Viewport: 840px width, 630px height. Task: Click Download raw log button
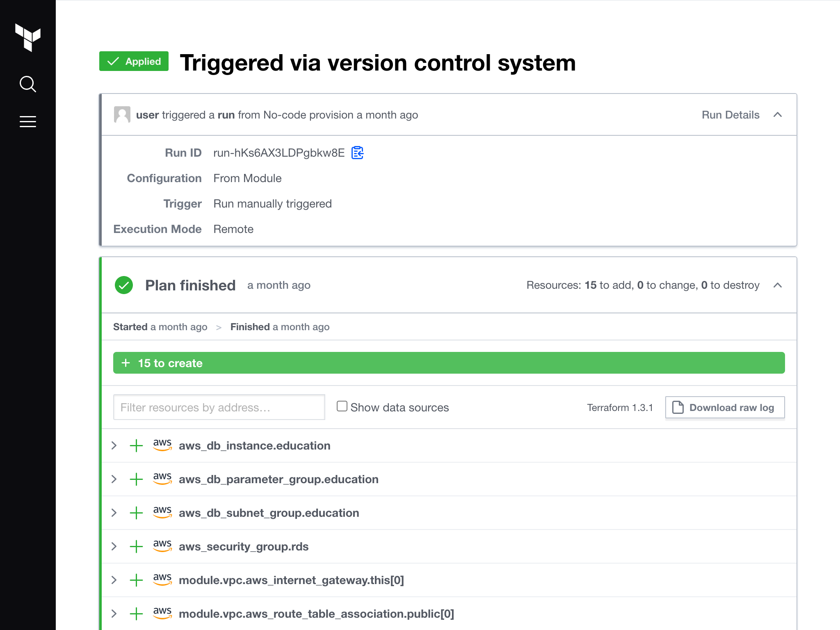[x=725, y=407]
